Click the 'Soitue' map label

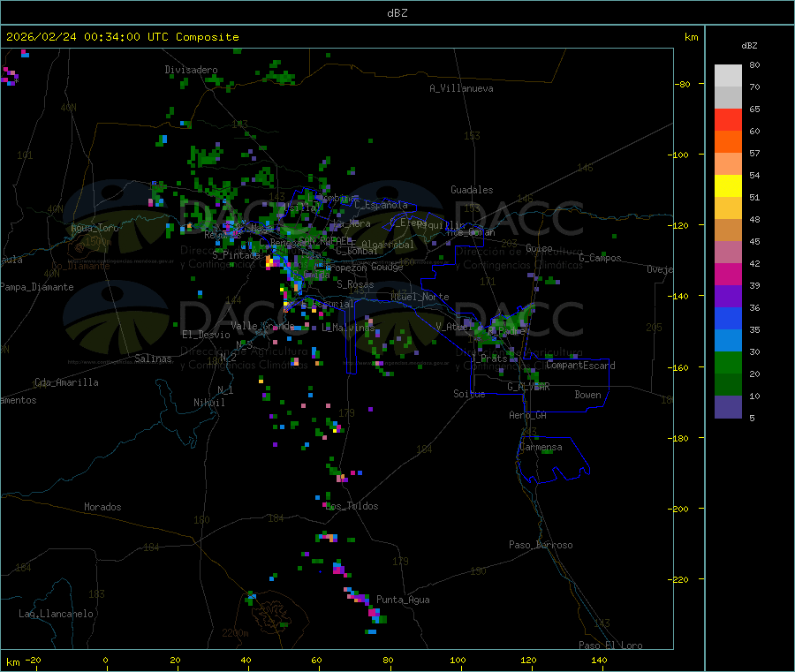(469, 394)
